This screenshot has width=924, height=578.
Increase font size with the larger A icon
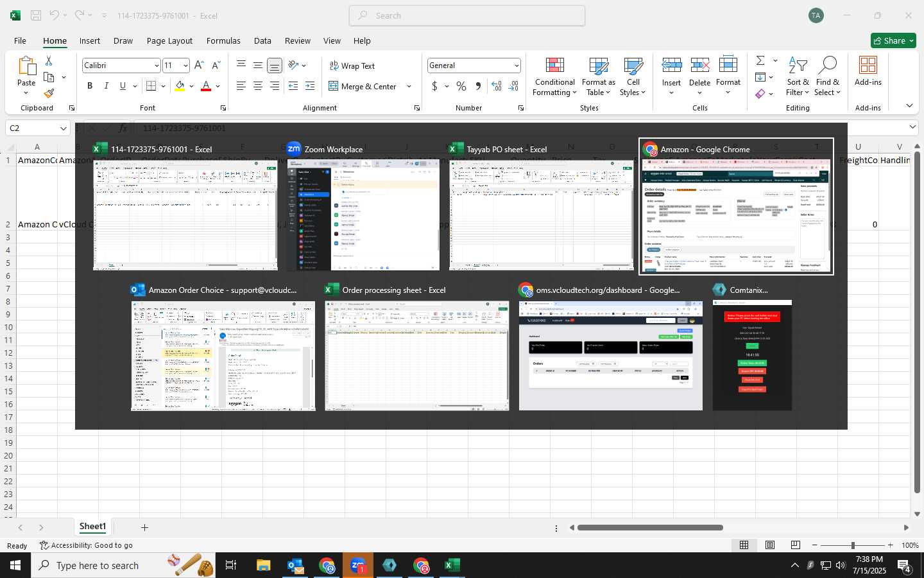199,66
